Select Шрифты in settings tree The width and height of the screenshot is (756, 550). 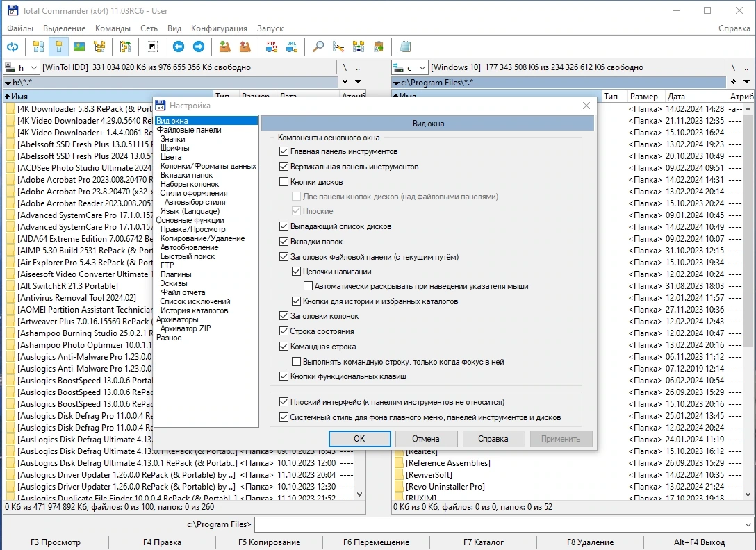tap(174, 148)
